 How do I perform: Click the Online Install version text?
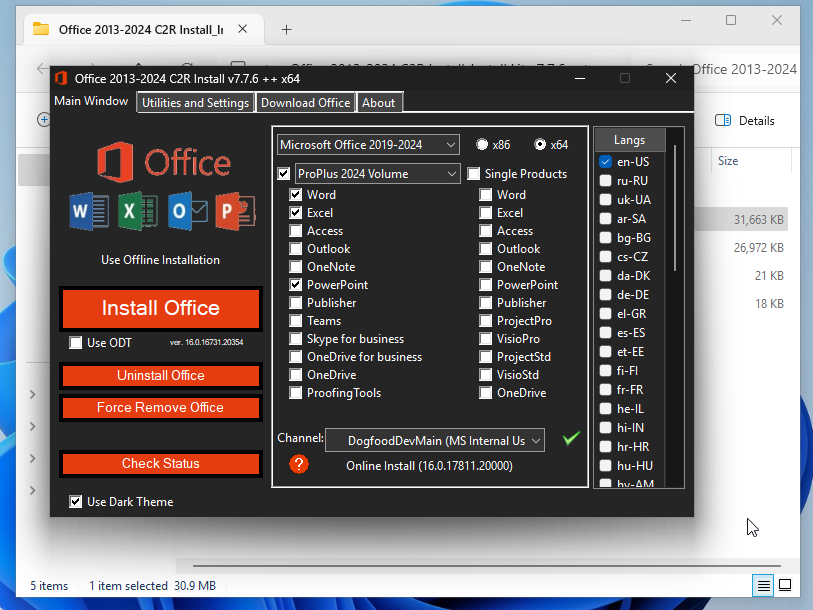pyautogui.click(x=429, y=466)
